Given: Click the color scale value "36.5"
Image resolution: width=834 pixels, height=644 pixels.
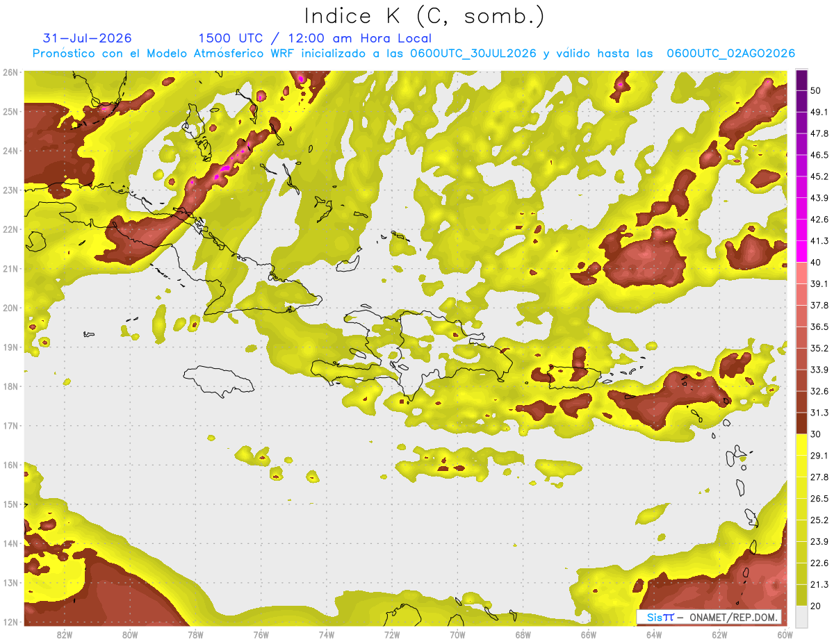Looking at the screenshot, I should coord(819,327).
